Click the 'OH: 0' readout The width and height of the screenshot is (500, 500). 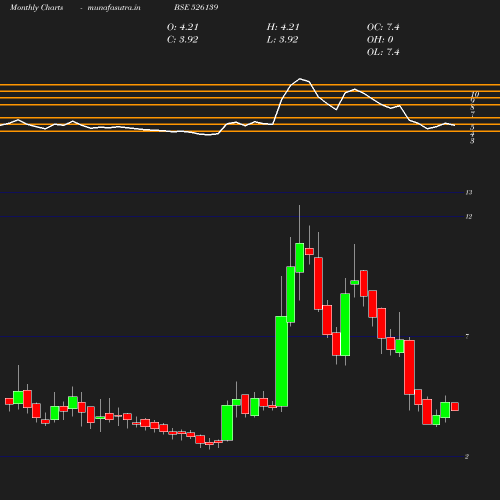(380, 40)
